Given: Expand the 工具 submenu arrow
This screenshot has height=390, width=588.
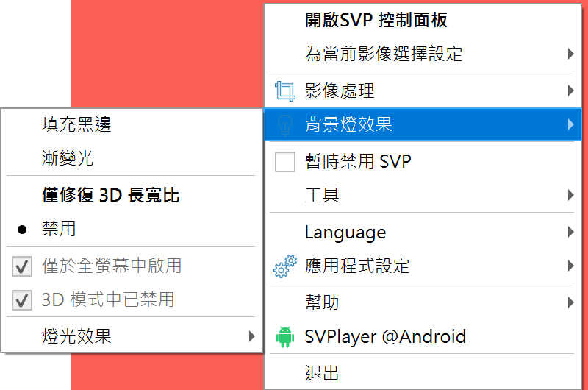Looking at the screenshot, I should [x=570, y=195].
